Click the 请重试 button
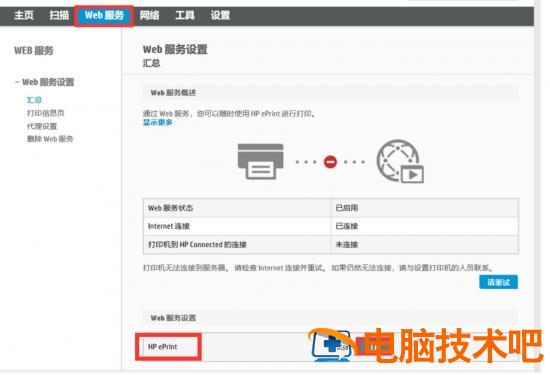This screenshot has width=550, height=375. coord(498,282)
